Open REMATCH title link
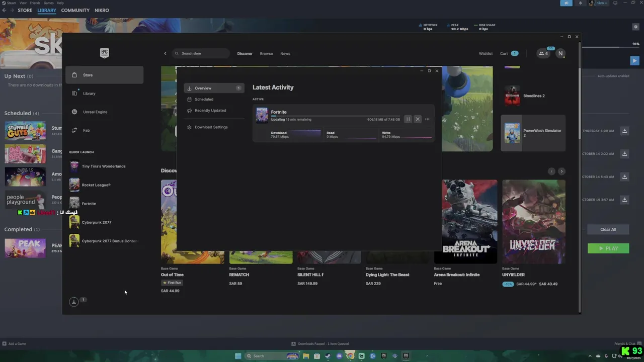 tap(239, 275)
